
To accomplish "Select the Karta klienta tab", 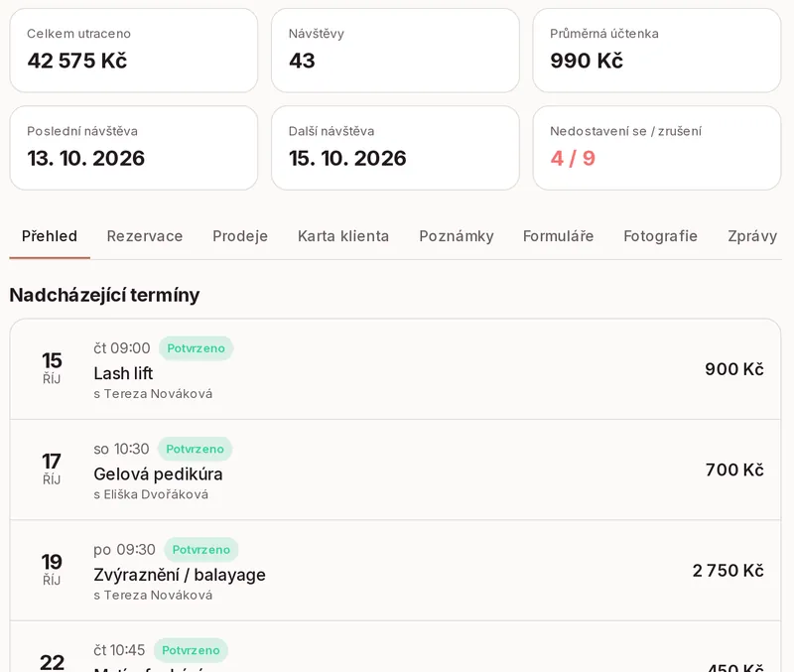I will coord(343,236).
